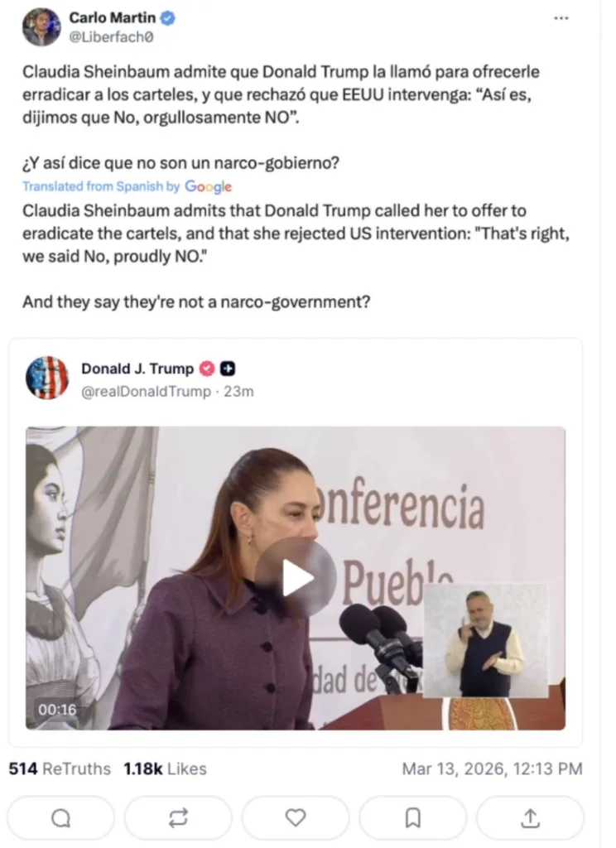Open the three-dot more options menu
This screenshot has height=848, width=616.
tap(561, 18)
